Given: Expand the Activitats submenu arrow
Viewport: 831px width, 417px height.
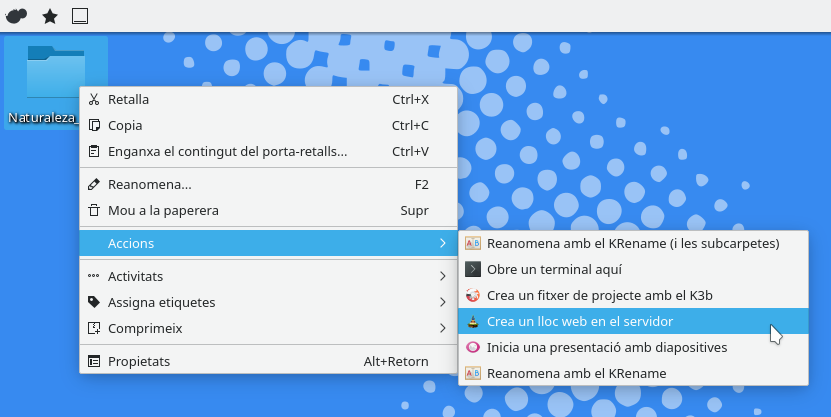Looking at the screenshot, I should [442, 276].
